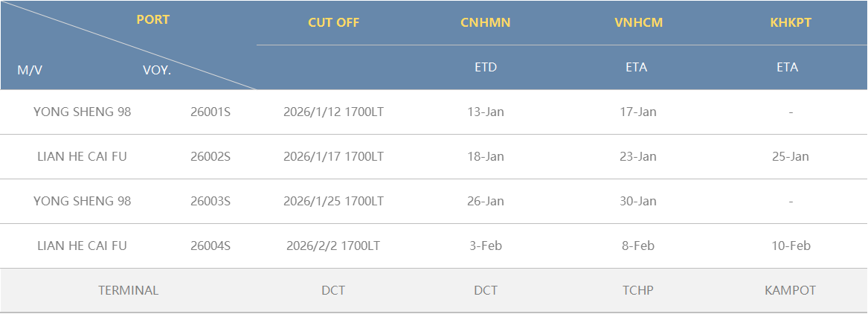Click the VOY. header label
Screen dimensions: 868x314
coord(157,71)
